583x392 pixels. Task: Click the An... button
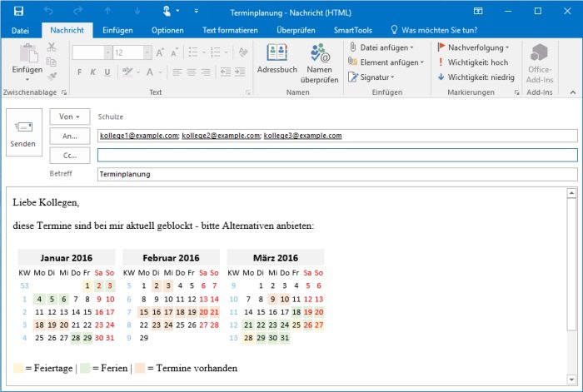[69, 136]
